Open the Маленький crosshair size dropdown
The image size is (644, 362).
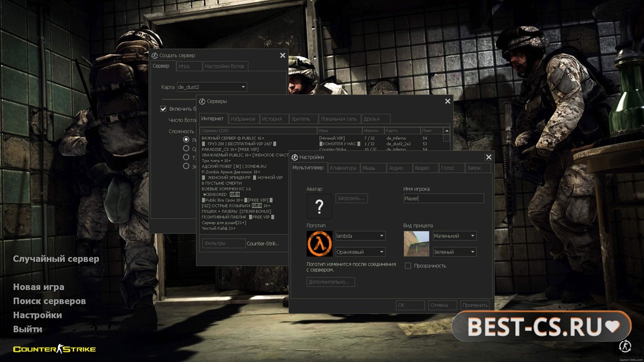coord(454,236)
